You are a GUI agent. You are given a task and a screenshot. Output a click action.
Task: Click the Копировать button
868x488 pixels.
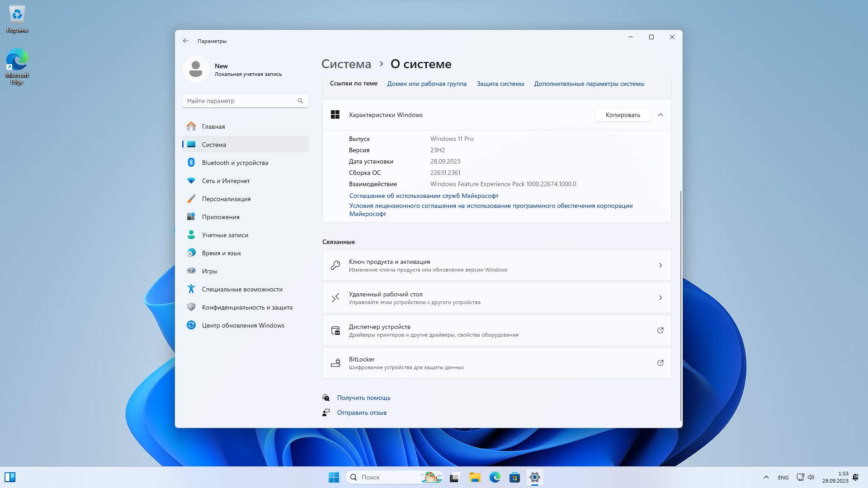pos(623,115)
